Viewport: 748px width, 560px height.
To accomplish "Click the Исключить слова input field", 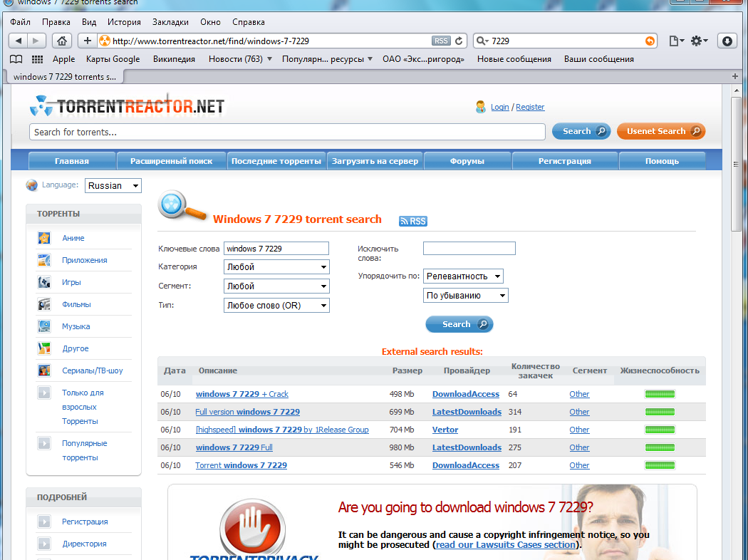I will pos(469,248).
